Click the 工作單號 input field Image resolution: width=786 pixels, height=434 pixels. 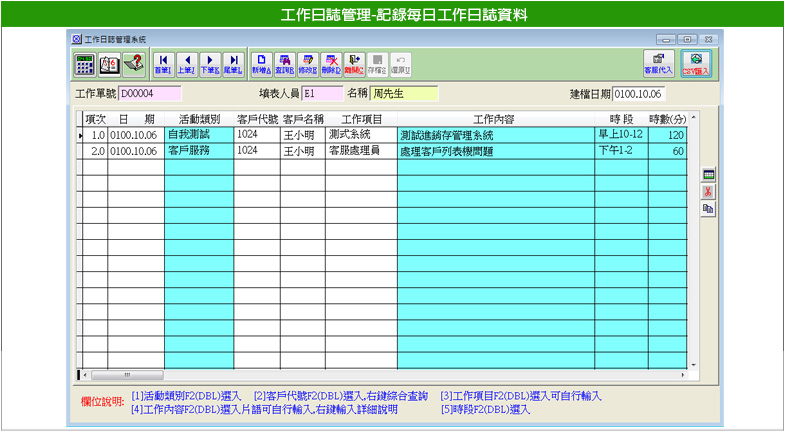[150, 94]
